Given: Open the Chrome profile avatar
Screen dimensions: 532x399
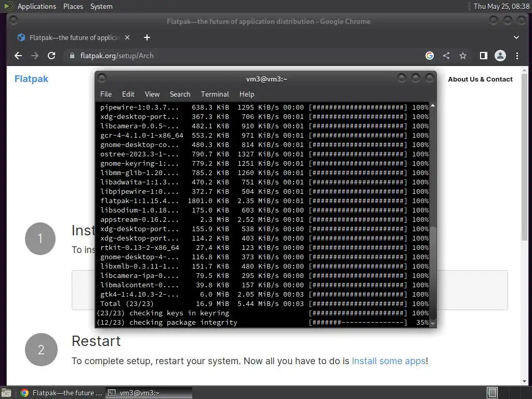Looking at the screenshot, I should [x=500, y=56].
